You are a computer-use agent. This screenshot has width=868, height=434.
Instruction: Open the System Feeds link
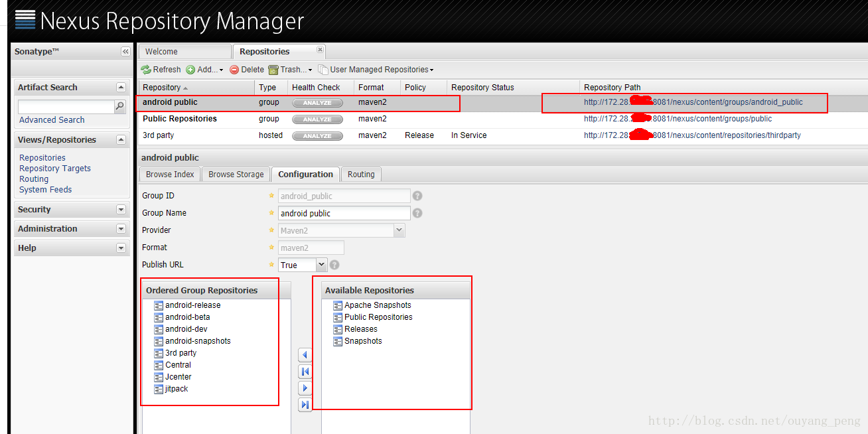(x=45, y=190)
